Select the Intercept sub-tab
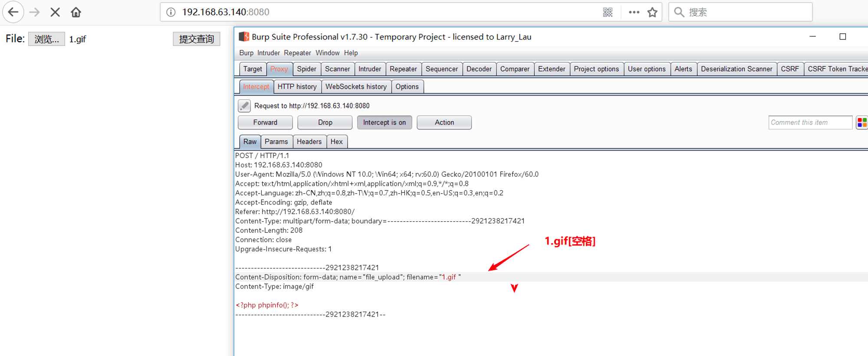This screenshot has width=868, height=356. pos(256,87)
